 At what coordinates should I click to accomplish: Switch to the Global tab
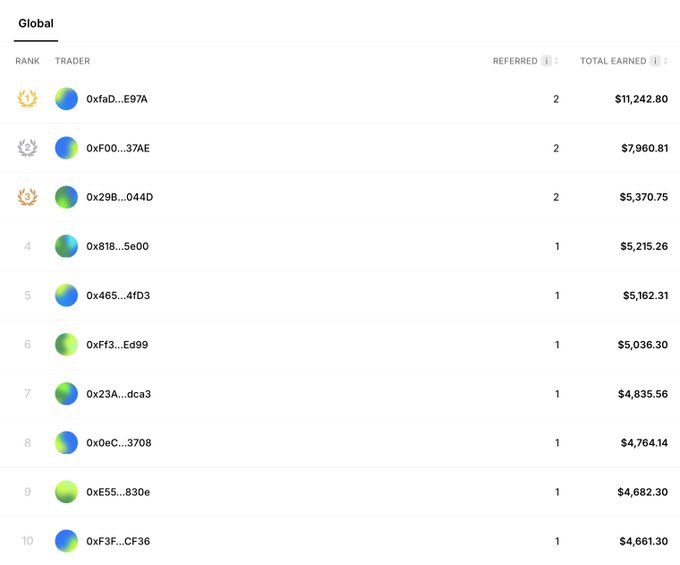click(x=36, y=23)
